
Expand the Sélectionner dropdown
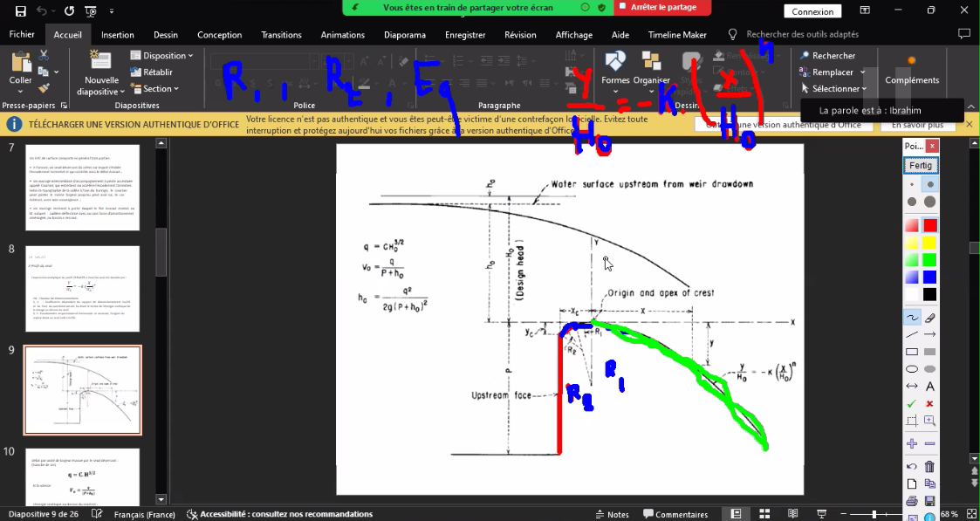click(833, 89)
